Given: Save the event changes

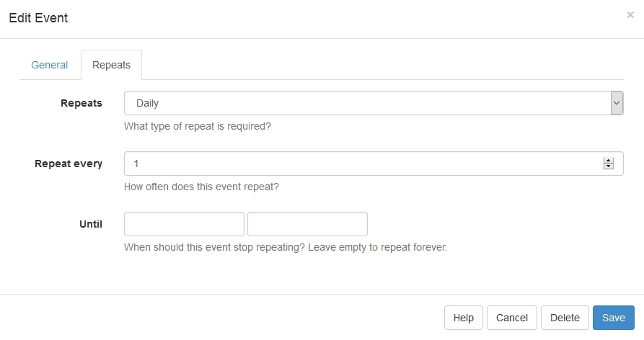Looking at the screenshot, I should click(614, 318).
